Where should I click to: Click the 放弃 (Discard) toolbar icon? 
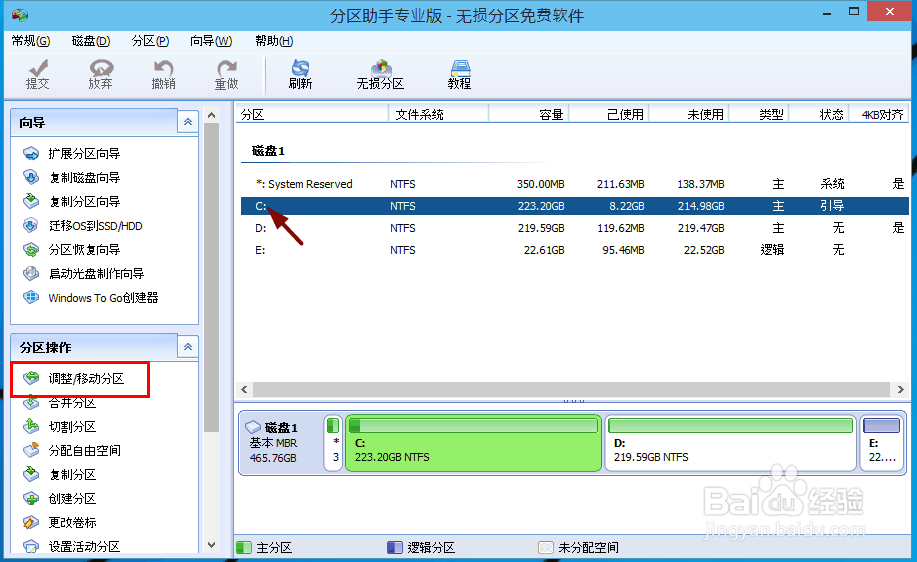pos(101,74)
